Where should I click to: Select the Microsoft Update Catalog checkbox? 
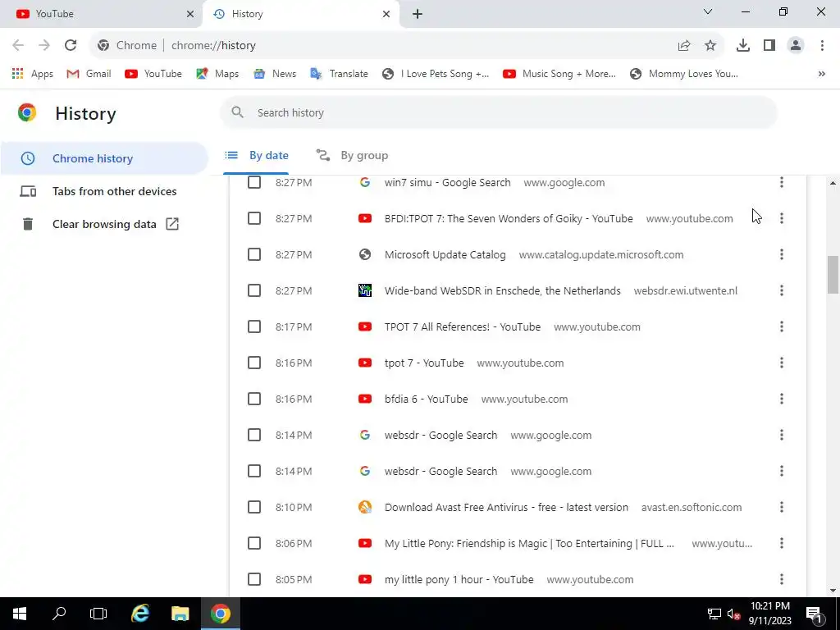tap(254, 254)
